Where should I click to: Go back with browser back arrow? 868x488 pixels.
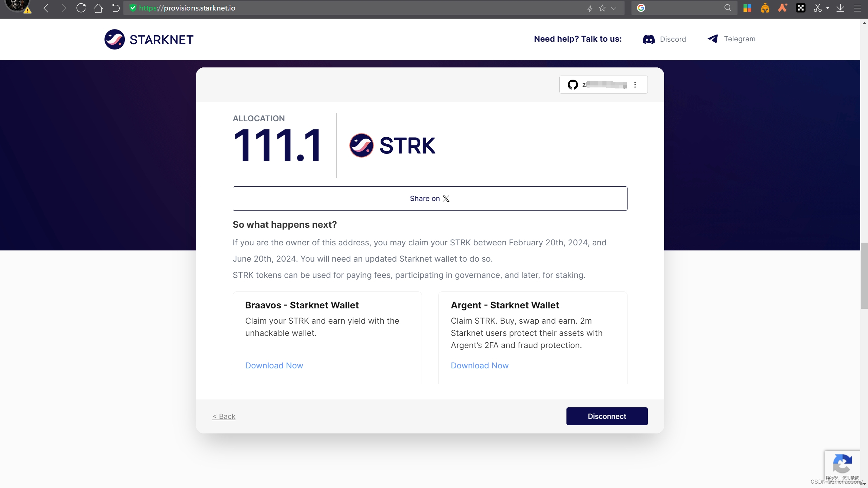(46, 8)
